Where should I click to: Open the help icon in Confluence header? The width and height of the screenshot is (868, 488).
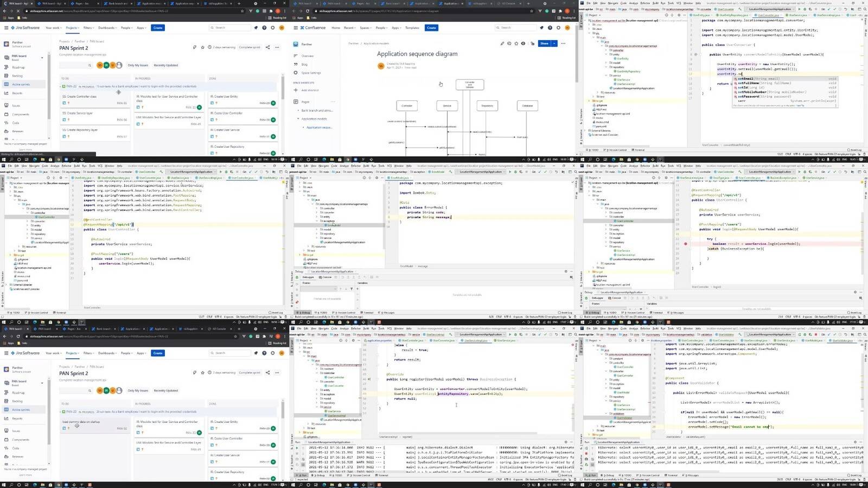click(x=550, y=28)
